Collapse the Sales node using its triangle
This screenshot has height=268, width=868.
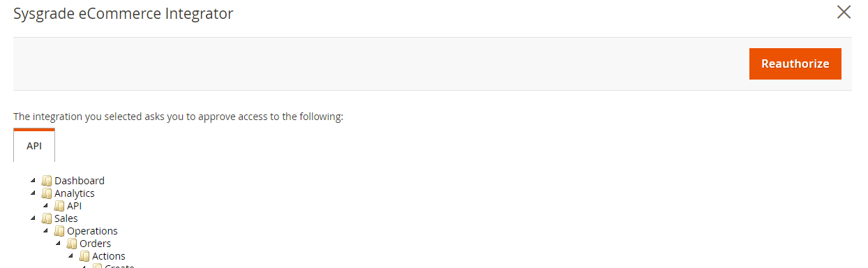pos(33,218)
